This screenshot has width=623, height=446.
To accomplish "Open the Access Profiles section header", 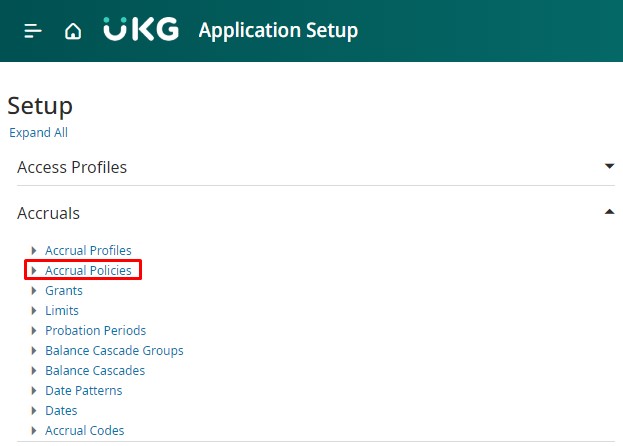I will 72,167.
